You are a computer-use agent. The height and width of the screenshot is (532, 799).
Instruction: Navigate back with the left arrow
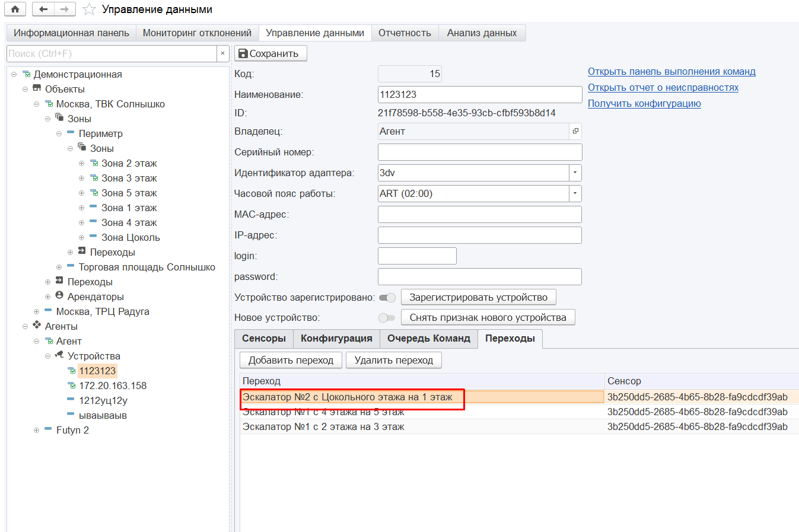43,9
